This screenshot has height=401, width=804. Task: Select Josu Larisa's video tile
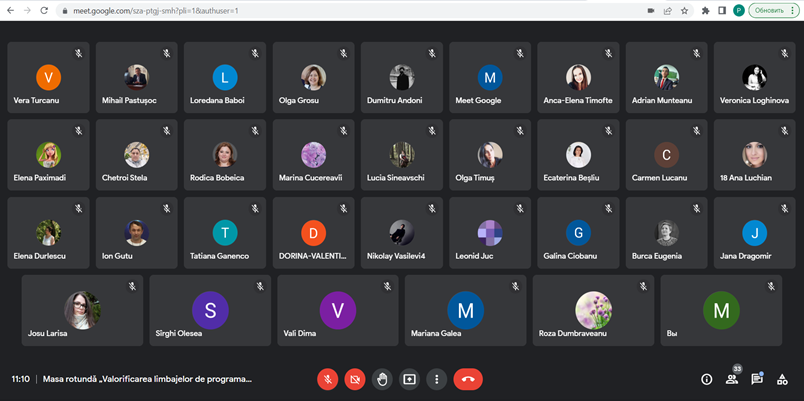(81, 311)
